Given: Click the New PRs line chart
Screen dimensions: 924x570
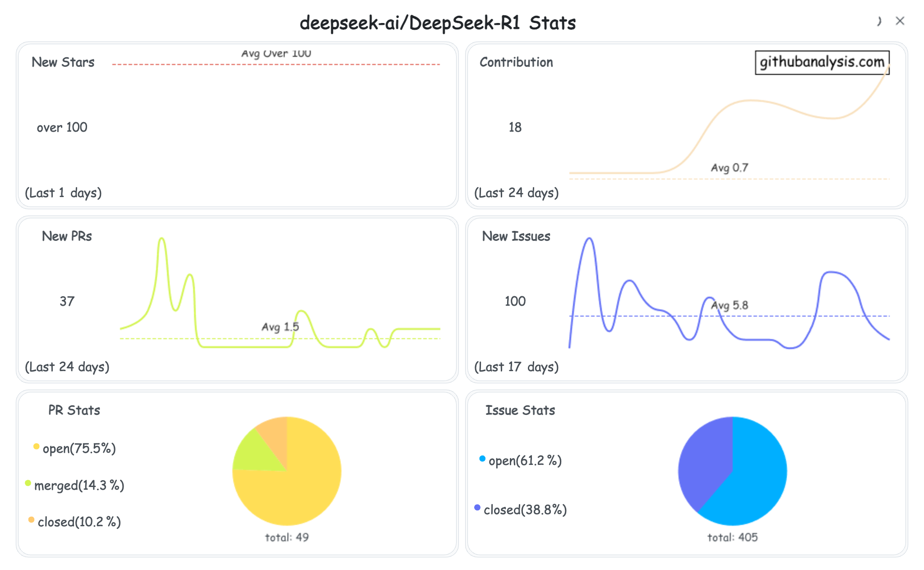Looking at the screenshot, I should (x=280, y=293).
